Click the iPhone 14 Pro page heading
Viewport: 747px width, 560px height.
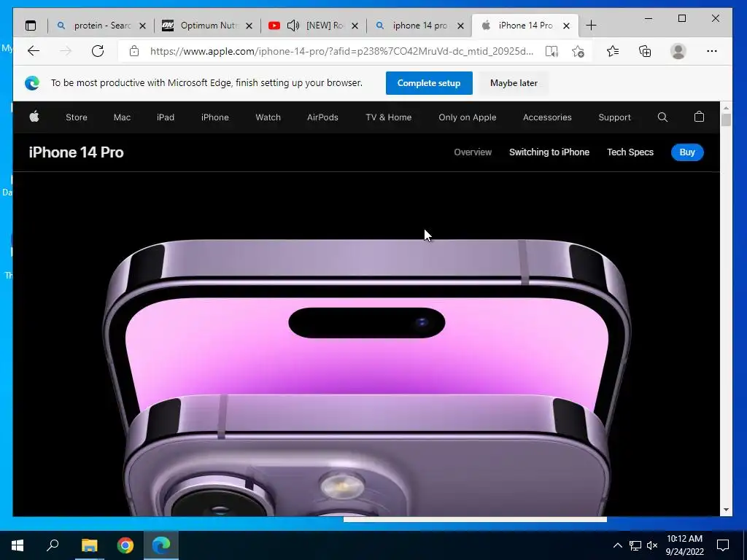(76, 152)
